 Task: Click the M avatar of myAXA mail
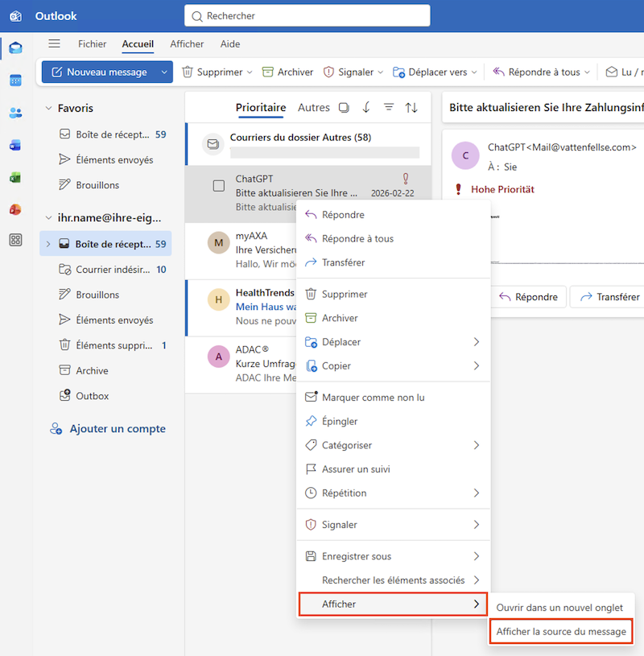(218, 242)
